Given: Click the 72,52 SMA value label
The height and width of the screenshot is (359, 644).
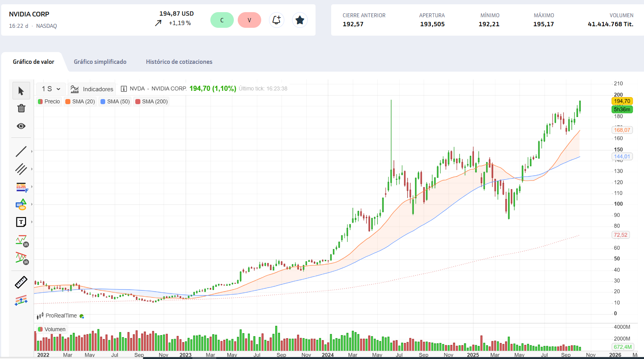Looking at the screenshot, I should [x=621, y=235].
